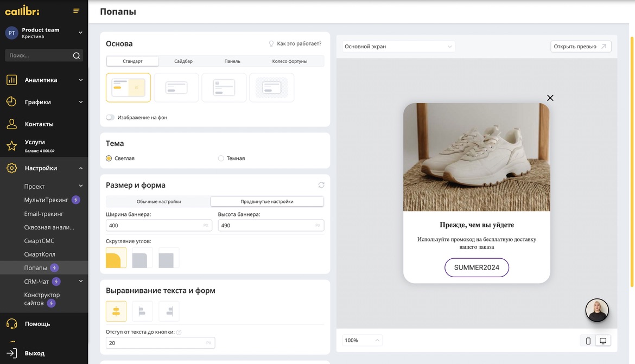Close the popup preview with X icon

550,98
